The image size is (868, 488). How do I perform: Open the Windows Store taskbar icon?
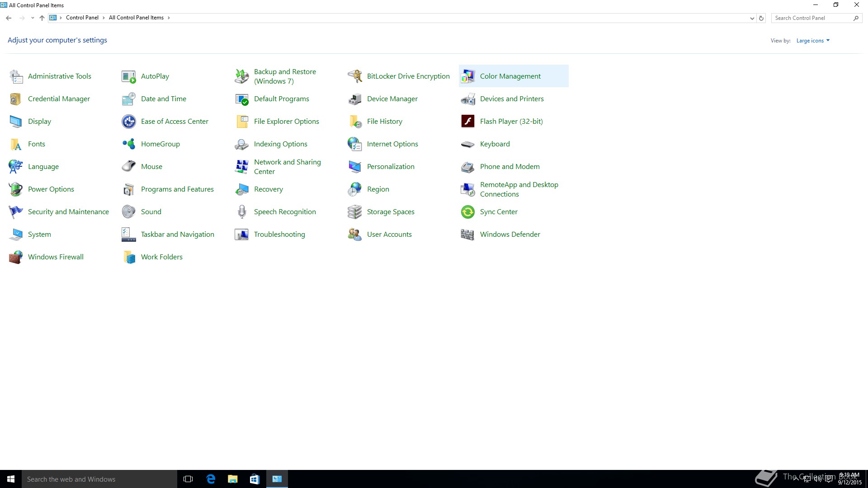[x=255, y=479]
